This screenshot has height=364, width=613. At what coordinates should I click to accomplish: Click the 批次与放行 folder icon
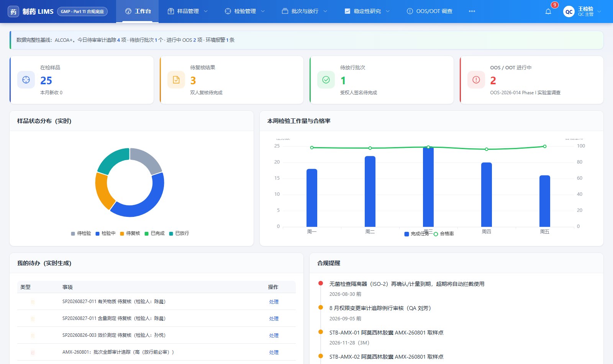pos(285,11)
